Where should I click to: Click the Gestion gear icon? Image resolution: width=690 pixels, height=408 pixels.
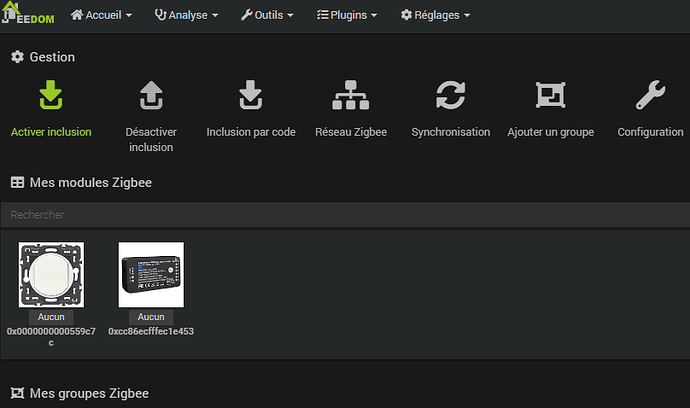(x=17, y=57)
